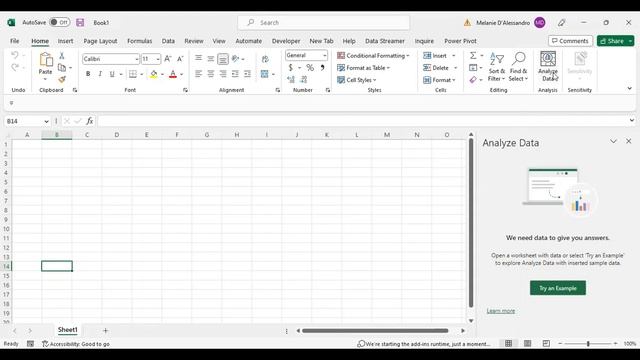Click the Comments button
This screenshot has height=360, width=640.
pos(571,41)
